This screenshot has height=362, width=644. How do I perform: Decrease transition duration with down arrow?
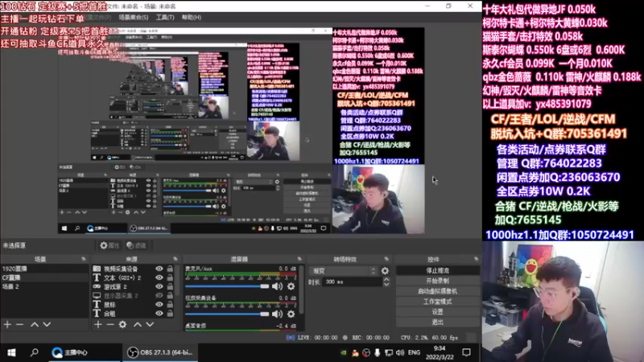[386, 285]
